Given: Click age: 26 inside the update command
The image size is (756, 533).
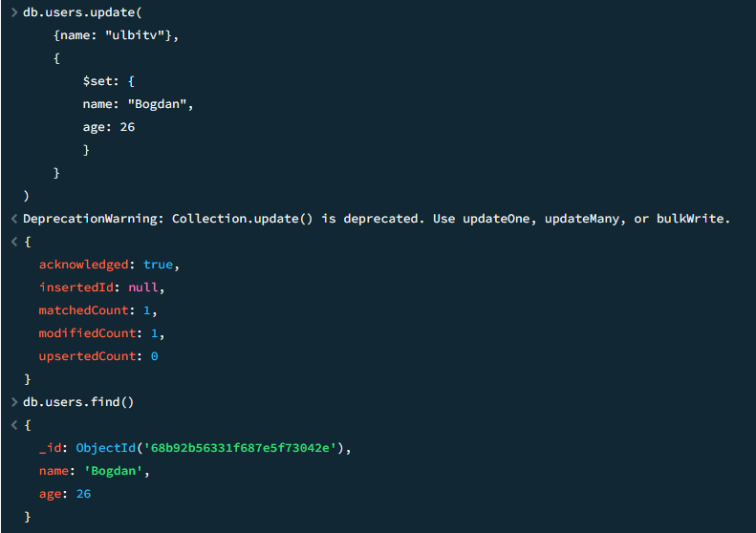Looking at the screenshot, I should [108, 127].
